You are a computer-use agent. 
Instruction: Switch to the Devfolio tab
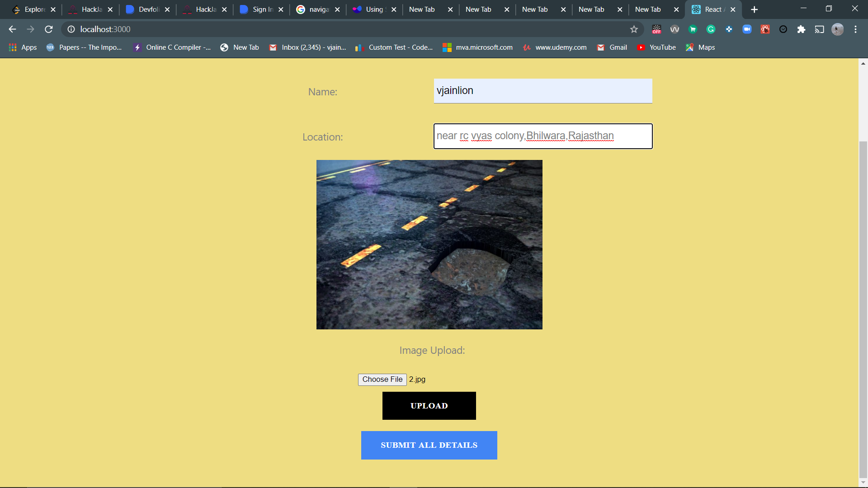tap(144, 9)
